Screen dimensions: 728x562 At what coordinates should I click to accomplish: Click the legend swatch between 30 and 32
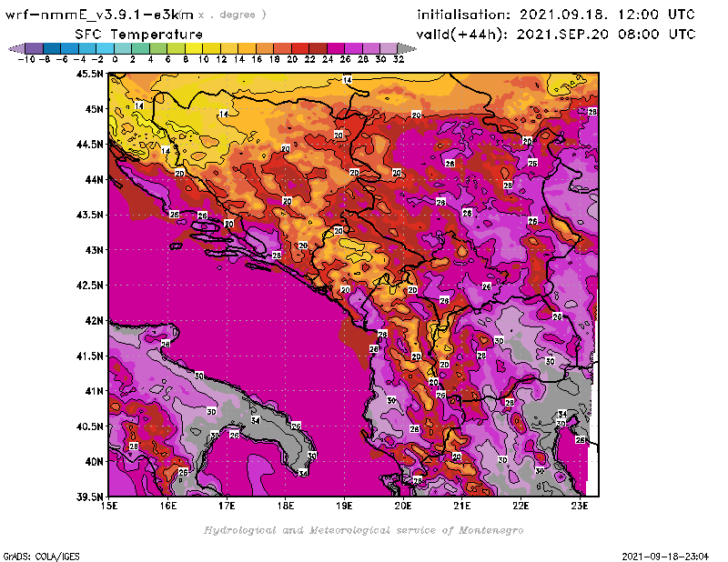pos(389,48)
